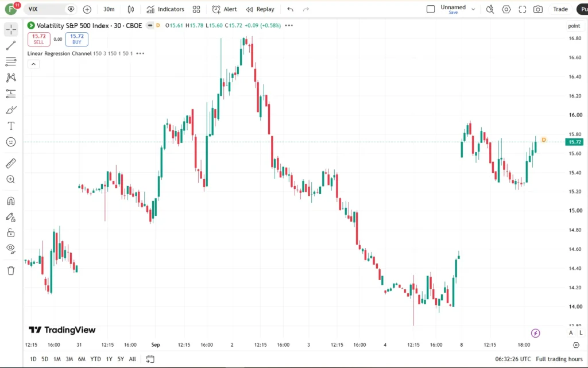Click the trash remove objects icon
Screen dimensions: 588x368
point(11,270)
